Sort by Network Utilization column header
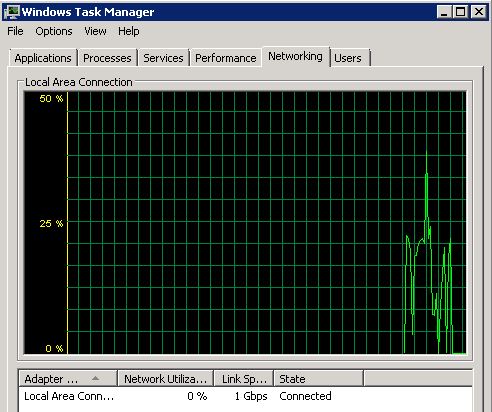The height and width of the screenshot is (412, 492). tap(165, 379)
